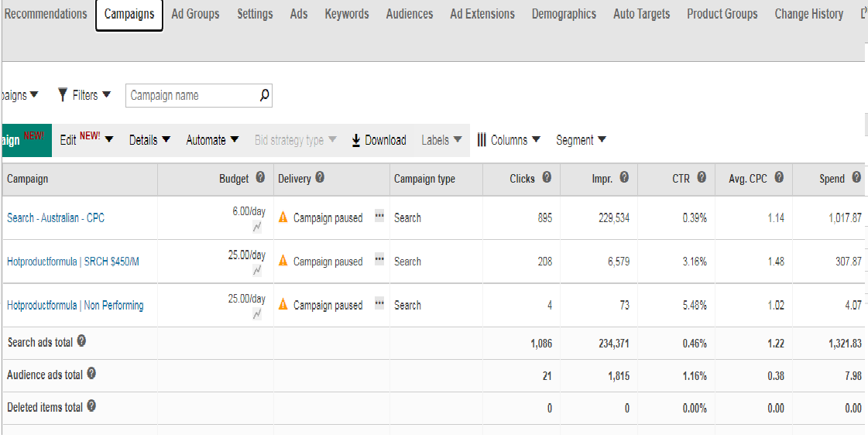
Task: Click the warning icon for Non Performing campaign
Action: [x=283, y=305]
